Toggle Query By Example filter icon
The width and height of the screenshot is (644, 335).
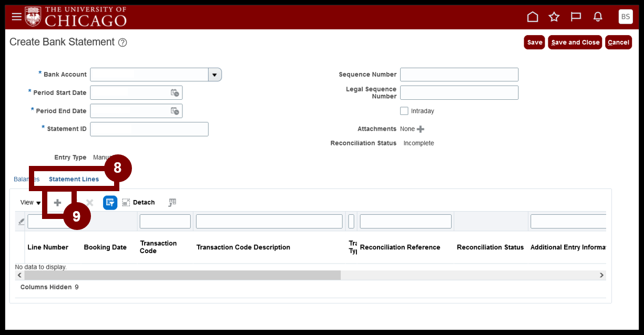(x=110, y=203)
